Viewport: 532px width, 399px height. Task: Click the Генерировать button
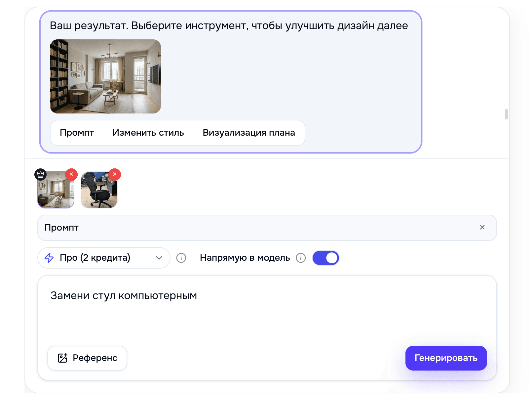[446, 358]
